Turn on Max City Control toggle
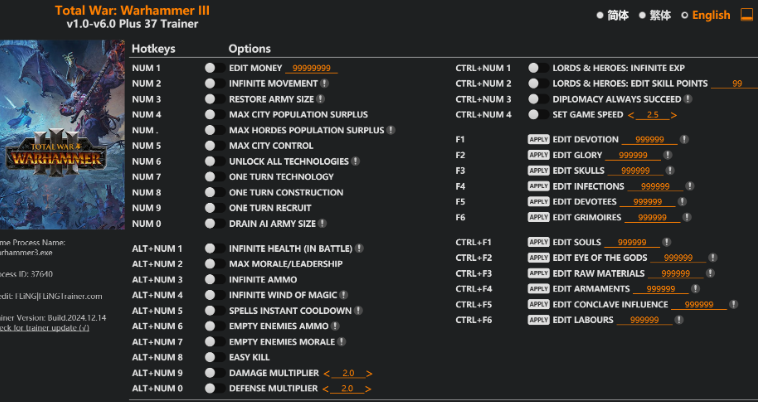 pyautogui.click(x=215, y=145)
